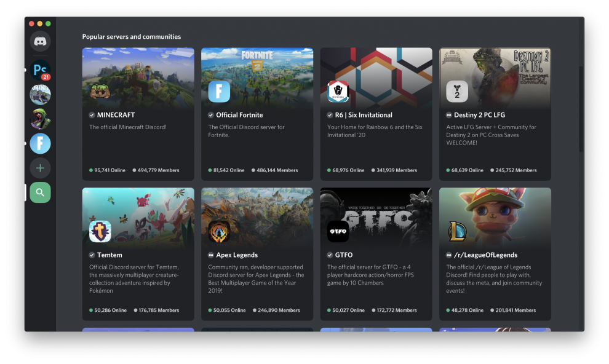Click "48,278 Online" on LeagueOfLegends card
This screenshot has width=609, height=364.
pyautogui.click(x=465, y=310)
